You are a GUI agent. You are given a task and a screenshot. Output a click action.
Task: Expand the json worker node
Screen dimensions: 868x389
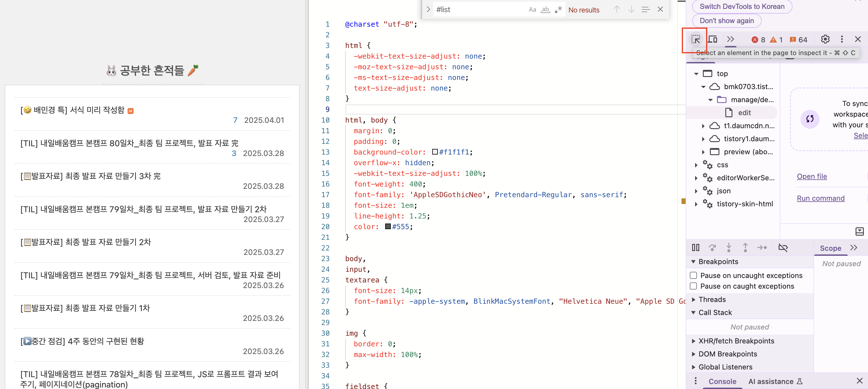696,191
